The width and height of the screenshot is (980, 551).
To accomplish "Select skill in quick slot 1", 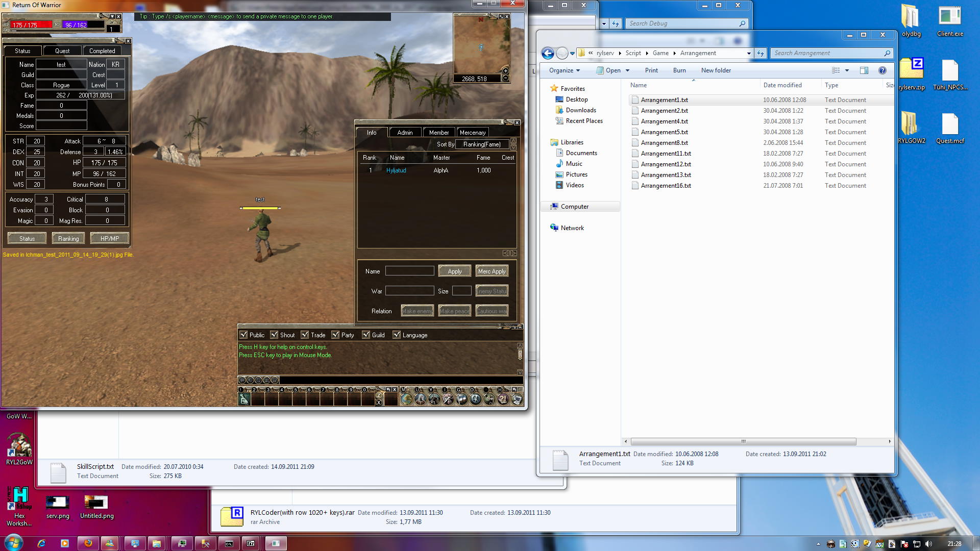I will tap(244, 399).
